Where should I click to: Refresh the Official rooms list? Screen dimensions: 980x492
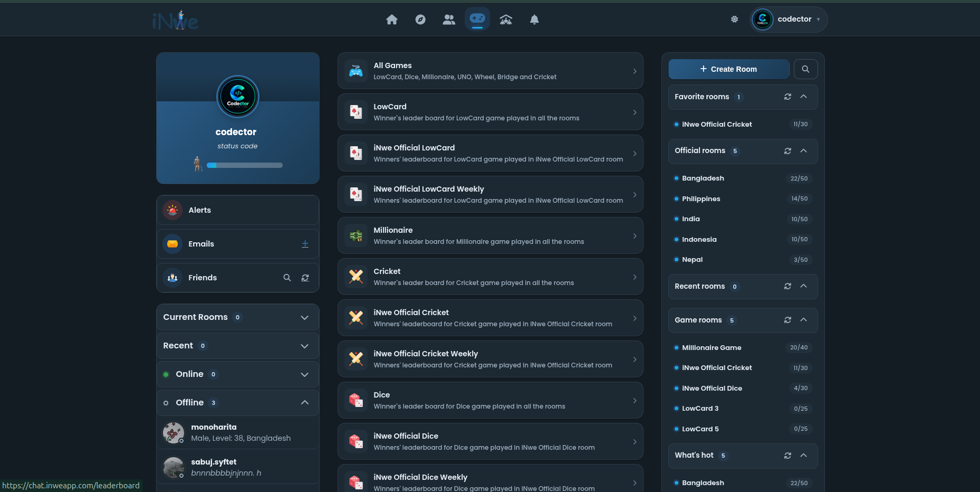tap(787, 151)
